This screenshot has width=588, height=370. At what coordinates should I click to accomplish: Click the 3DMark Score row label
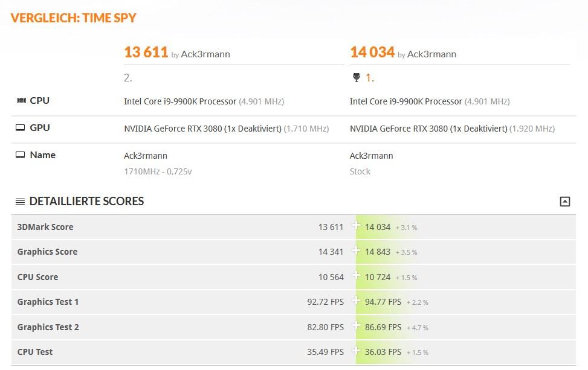click(x=45, y=227)
